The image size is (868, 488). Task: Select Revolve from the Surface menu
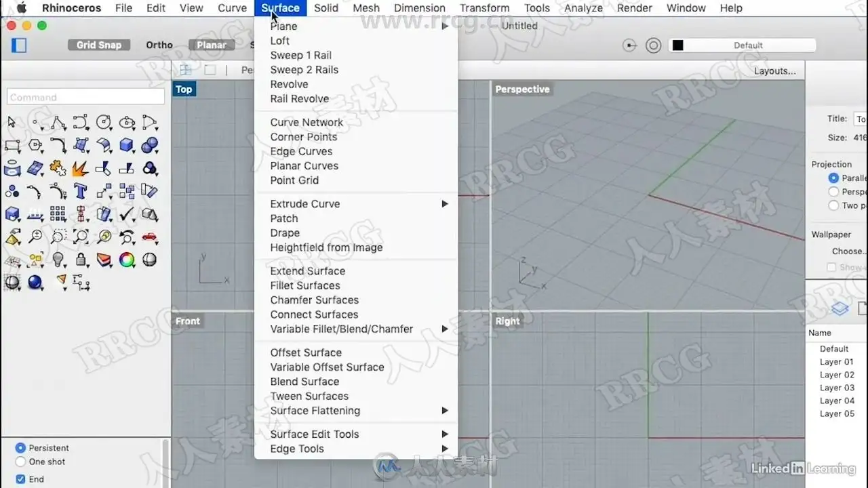[x=356, y=84]
